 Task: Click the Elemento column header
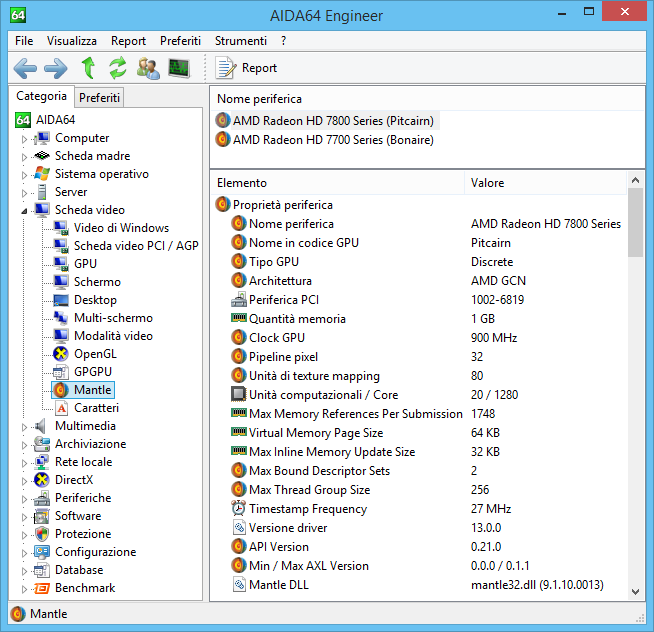tap(338, 183)
